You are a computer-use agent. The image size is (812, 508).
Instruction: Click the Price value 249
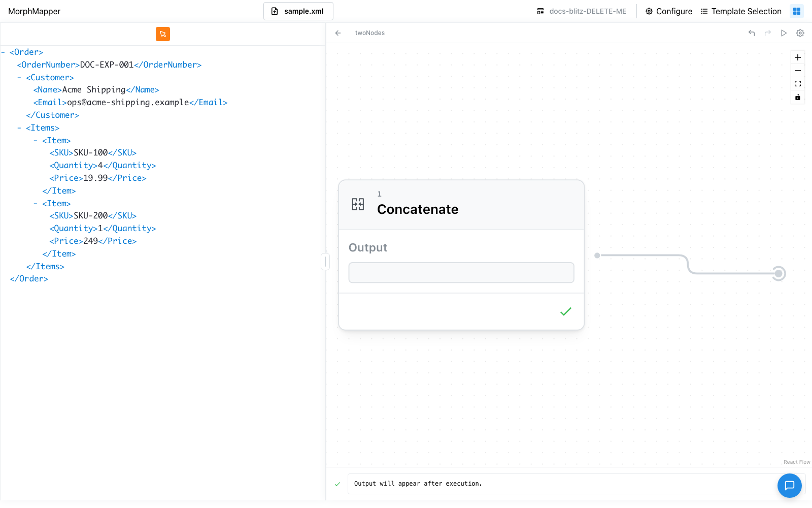pyautogui.click(x=90, y=241)
